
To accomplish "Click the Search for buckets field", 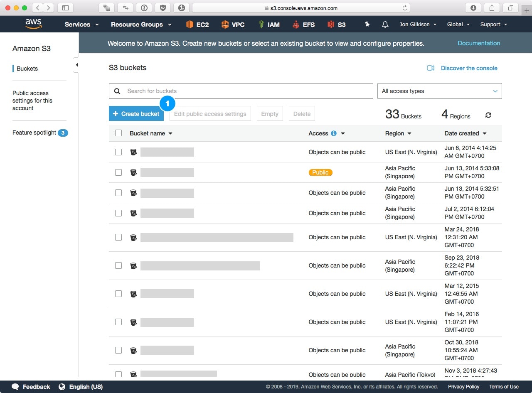I will [x=241, y=91].
